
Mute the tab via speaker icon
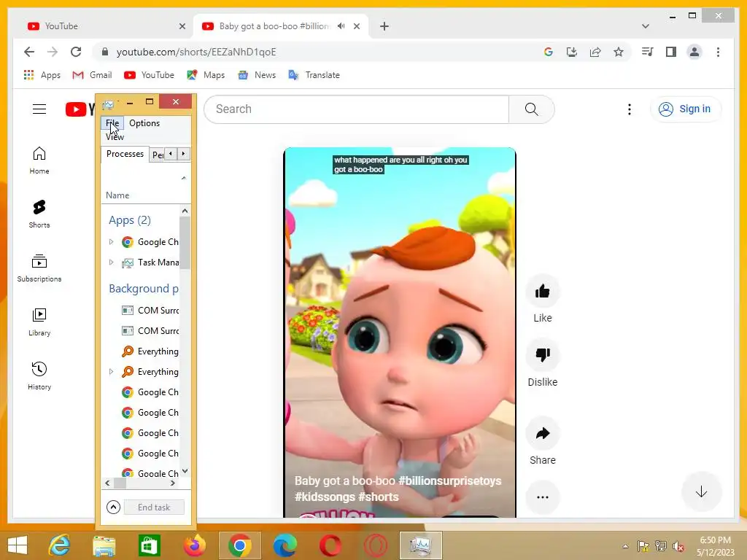pyautogui.click(x=341, y=26)
